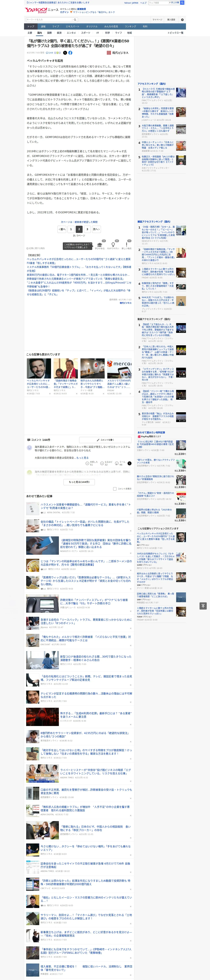Select the 有料 main tab
The width and height of the screenshot is (210, 980).
pos(145,27)
